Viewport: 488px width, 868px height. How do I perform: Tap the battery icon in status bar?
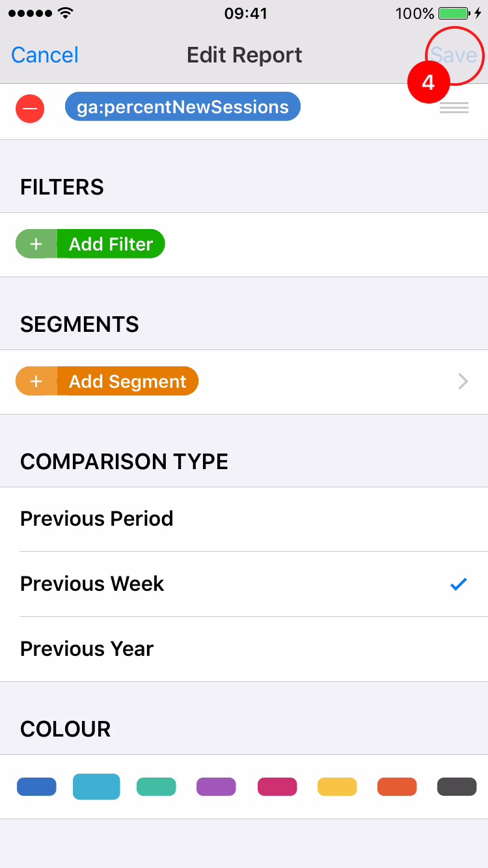click(x=455, y=14)
